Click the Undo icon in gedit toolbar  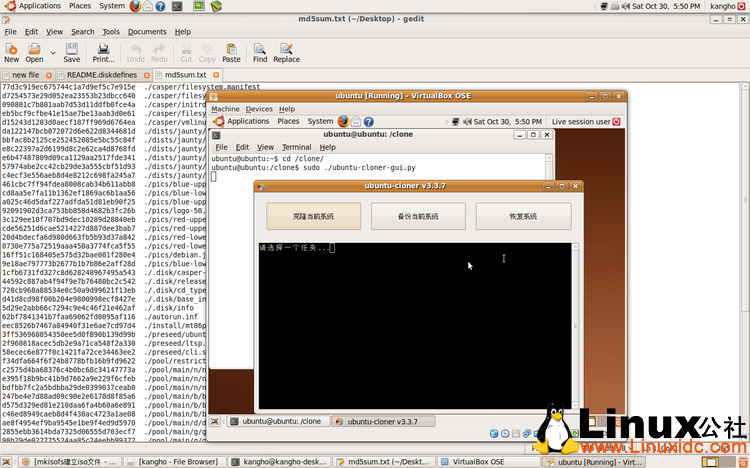(x=136, y=53)
